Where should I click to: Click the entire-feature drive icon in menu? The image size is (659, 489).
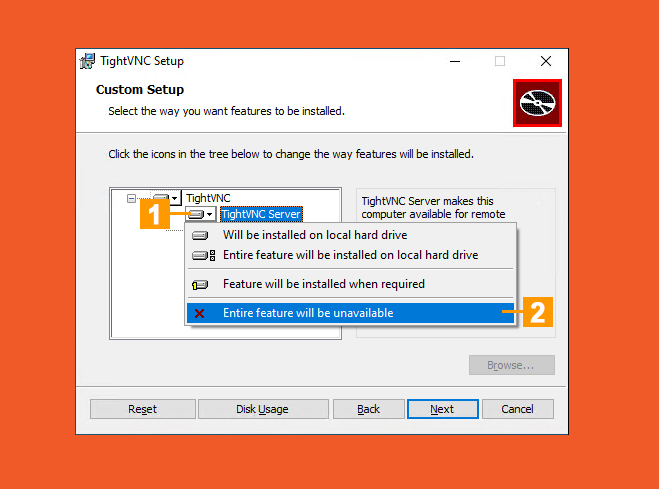[203, 255]
